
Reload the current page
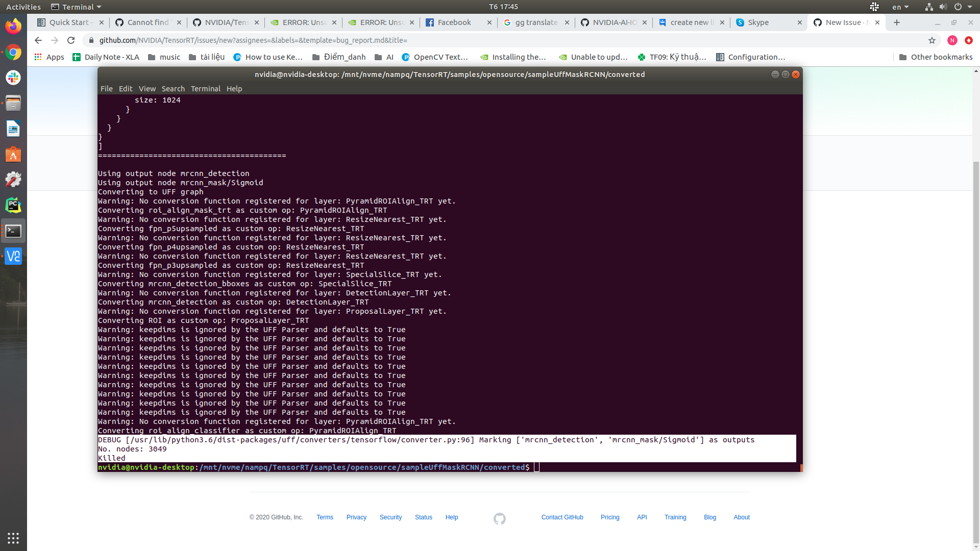coord(70,40)
